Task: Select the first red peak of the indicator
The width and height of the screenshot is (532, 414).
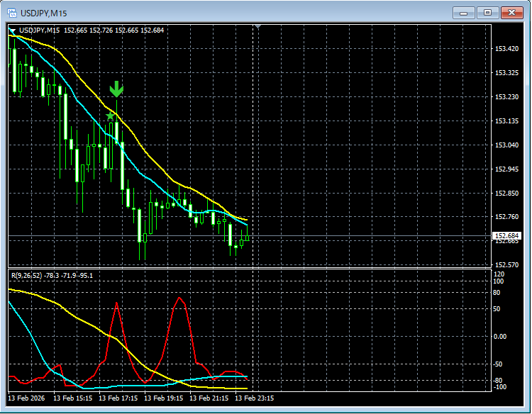Action: (x=117, y=303)
